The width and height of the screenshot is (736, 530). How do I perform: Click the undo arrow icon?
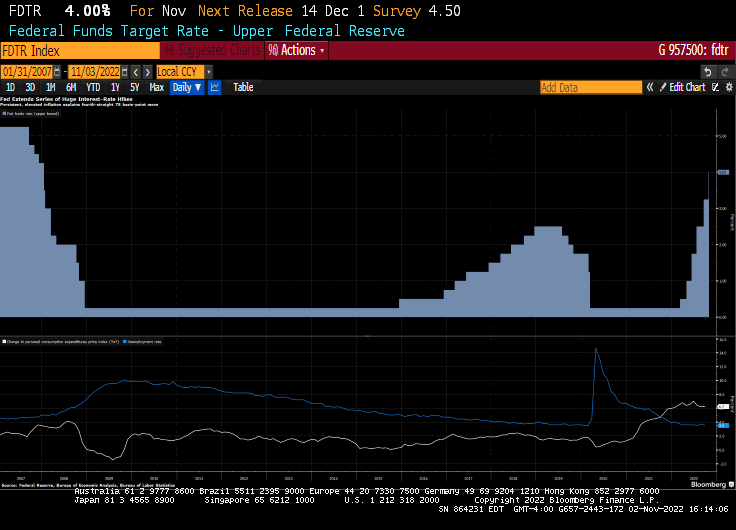(709, 71)
